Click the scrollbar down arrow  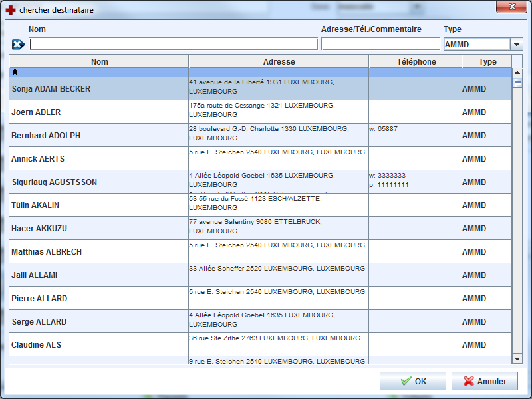pos(517,359)
